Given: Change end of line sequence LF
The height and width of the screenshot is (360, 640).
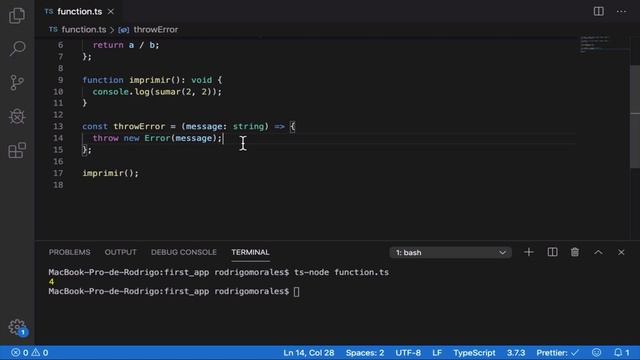Looking at the screenshot, I should pyautogui.click(x=437, y=353).
